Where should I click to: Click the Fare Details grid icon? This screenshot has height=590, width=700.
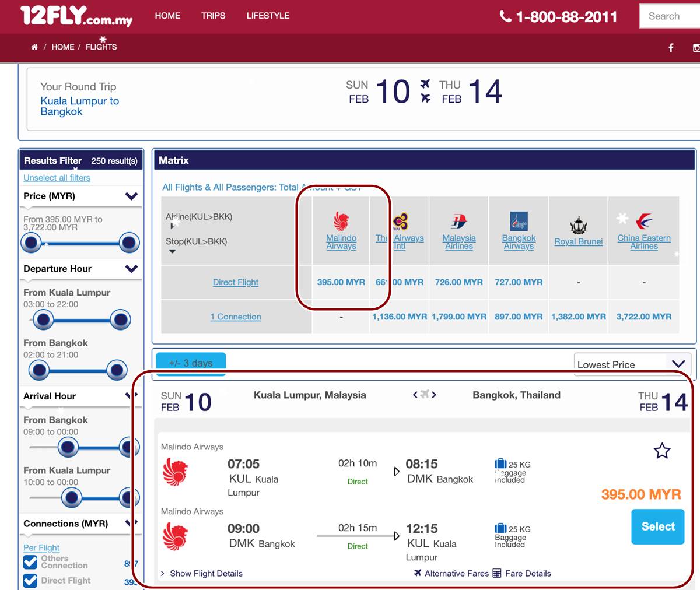497,573
